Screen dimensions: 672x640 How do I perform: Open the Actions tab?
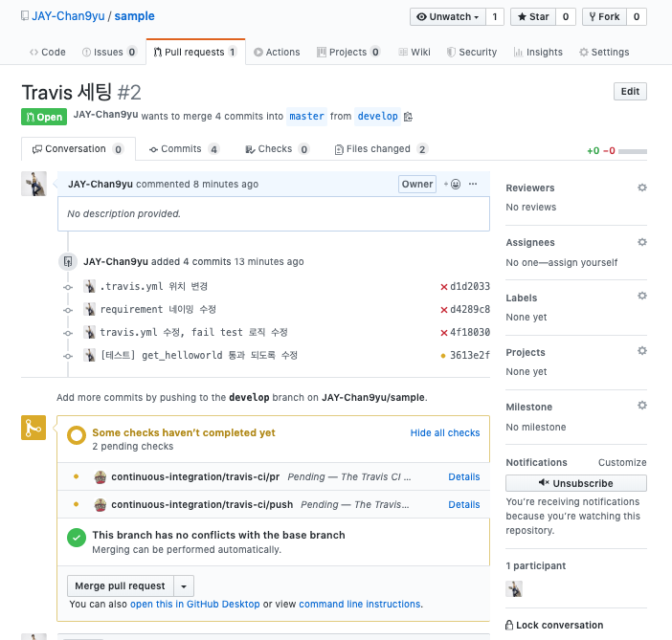tap(277, 53)
